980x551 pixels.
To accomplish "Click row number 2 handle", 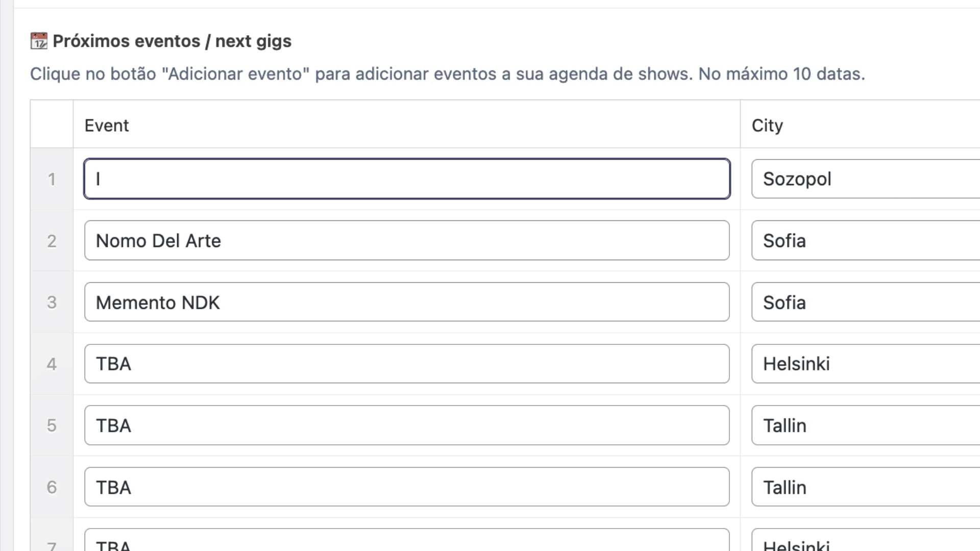I will 52,241.
